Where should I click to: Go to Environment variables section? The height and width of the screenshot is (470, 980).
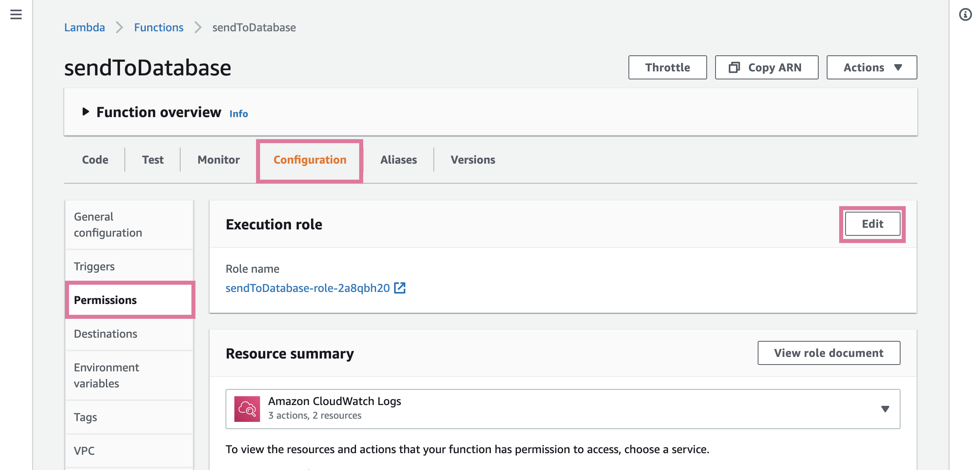(x=129, y=375)
